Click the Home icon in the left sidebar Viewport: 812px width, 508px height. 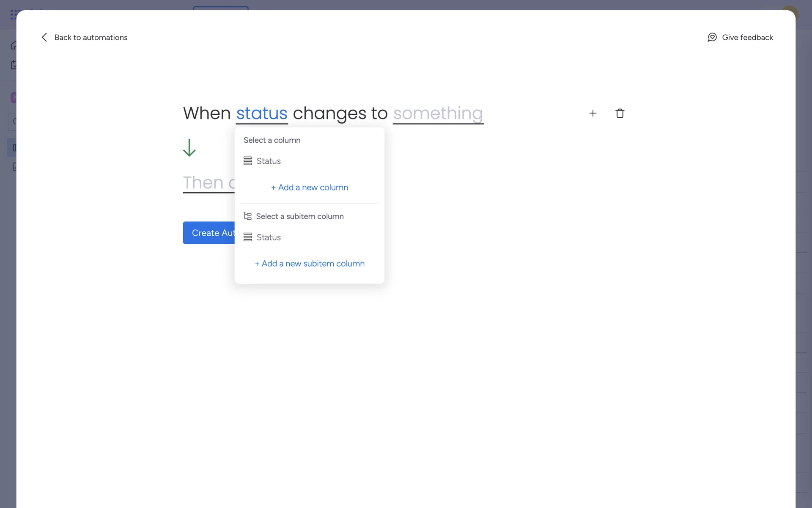coord(14,45)
